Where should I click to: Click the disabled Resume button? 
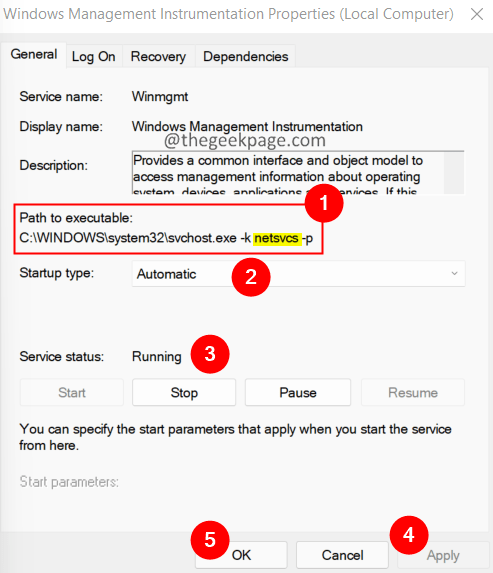point(413,392)
